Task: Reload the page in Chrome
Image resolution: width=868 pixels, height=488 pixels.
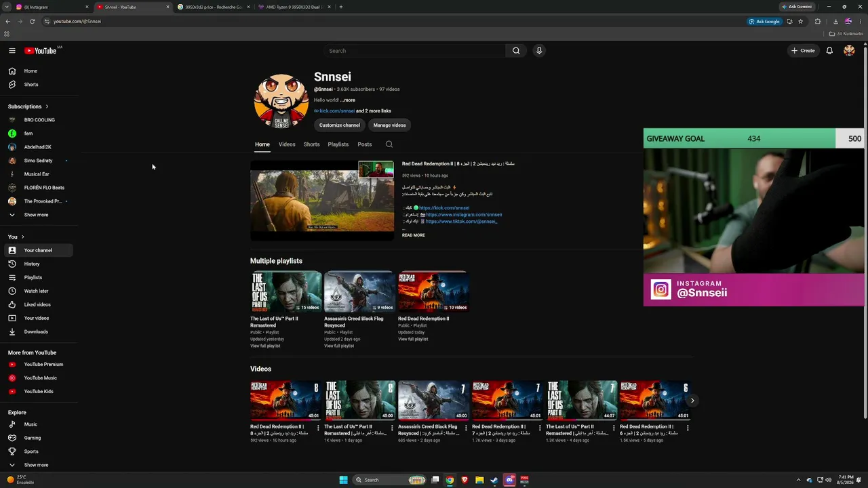Action: [x=32, y=22]
